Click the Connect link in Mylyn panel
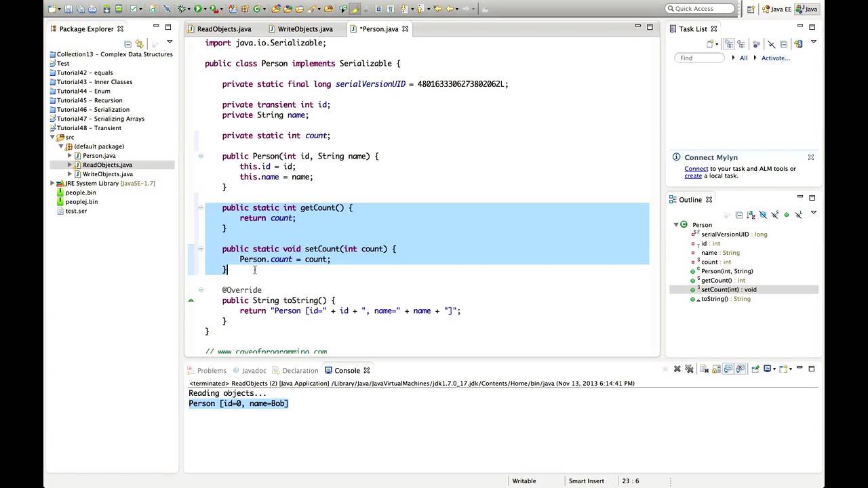Viewport: 868px width, 488px height. coord(696,169)
